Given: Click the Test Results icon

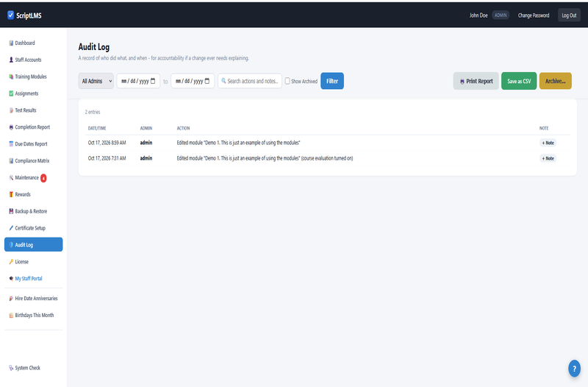Looking at the screenshot, I should pyautogui.click(x=11, y=110).
